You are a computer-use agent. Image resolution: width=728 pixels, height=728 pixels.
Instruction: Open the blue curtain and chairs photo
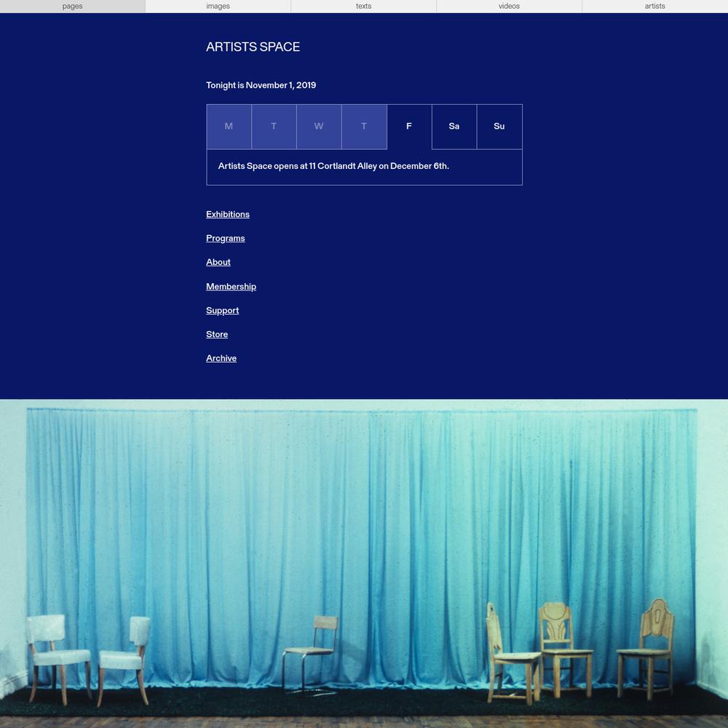click(x=364, y=563)
